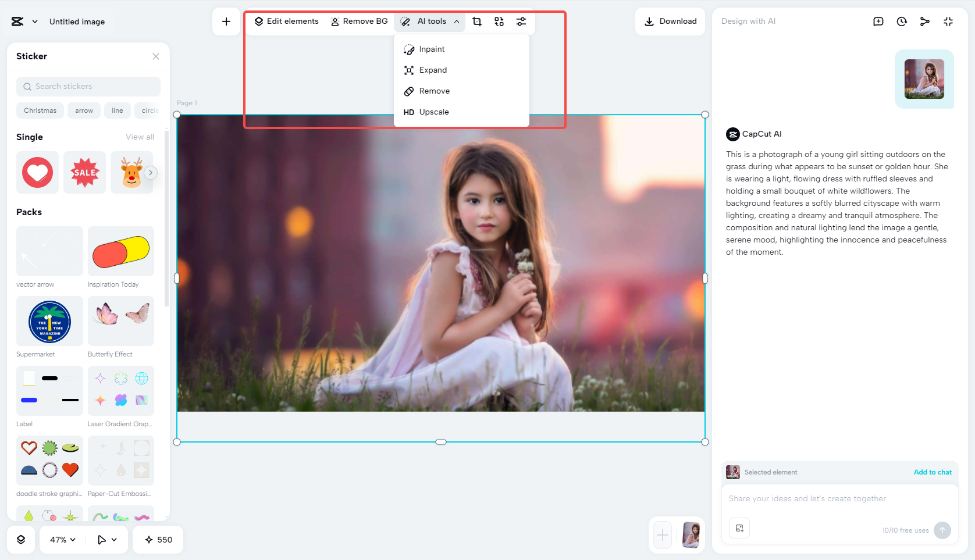This screenshot has height=560, width=975.
Task: Click the Remove BG tool
Action: click(359, 21)
